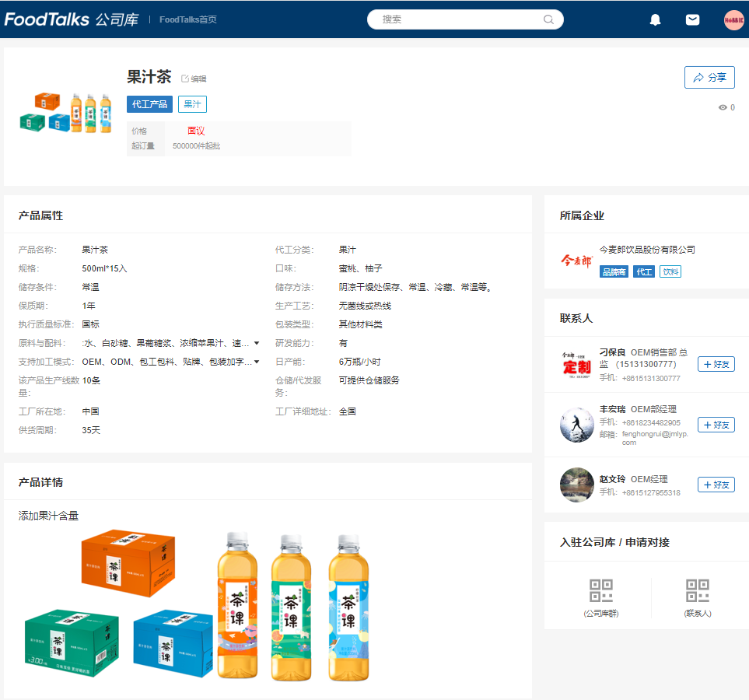Click the 10条 production lines value

click(x=91, y=380)
